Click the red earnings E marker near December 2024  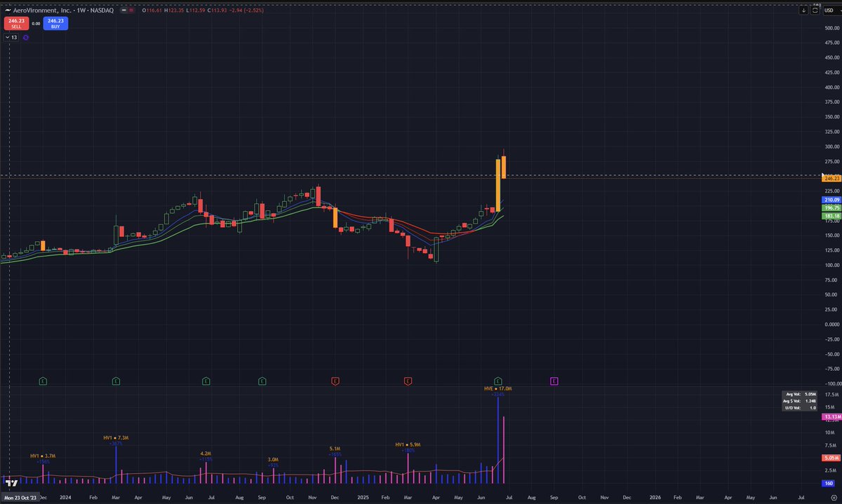pos(335,381)
